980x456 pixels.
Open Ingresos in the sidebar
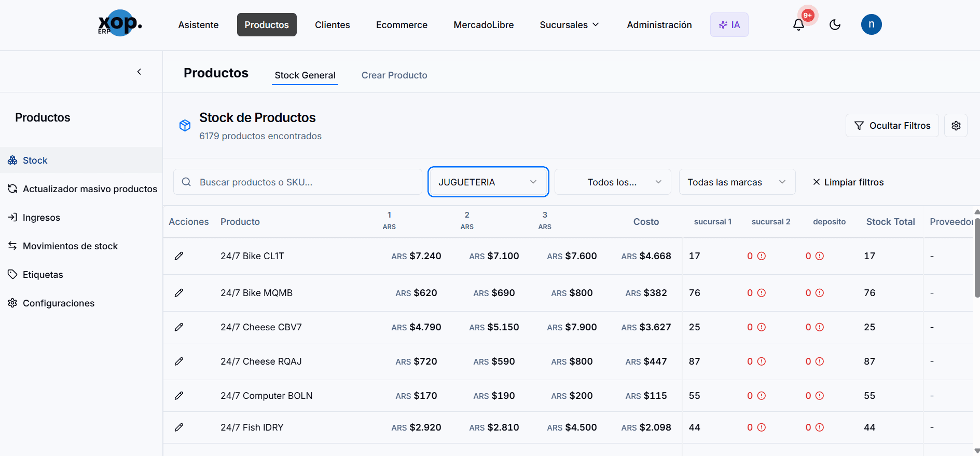tap(81, 218)
